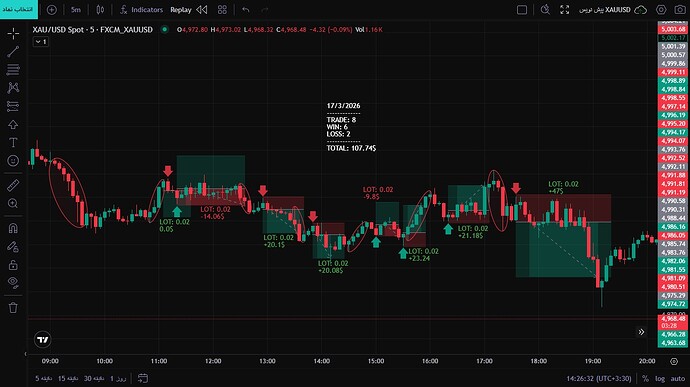This screenshot has height=387, width=690.
Task: Switch to the 30 minute timeframe tab
Action: pos(94,378)
